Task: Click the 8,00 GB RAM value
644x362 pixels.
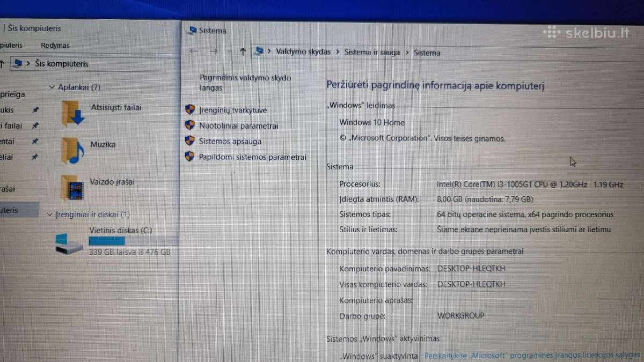Action: (x=485, y=199)
